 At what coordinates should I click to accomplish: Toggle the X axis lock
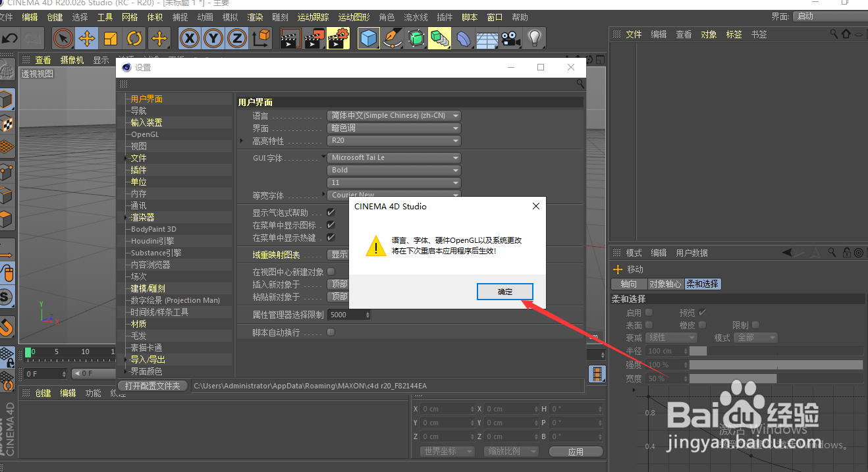[x=190, y=39]
